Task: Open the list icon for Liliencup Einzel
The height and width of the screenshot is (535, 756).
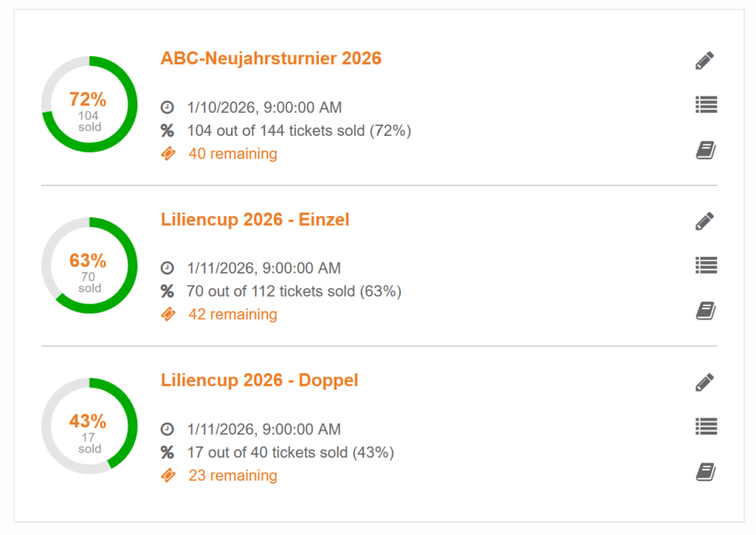Action: tap(706, 265)
